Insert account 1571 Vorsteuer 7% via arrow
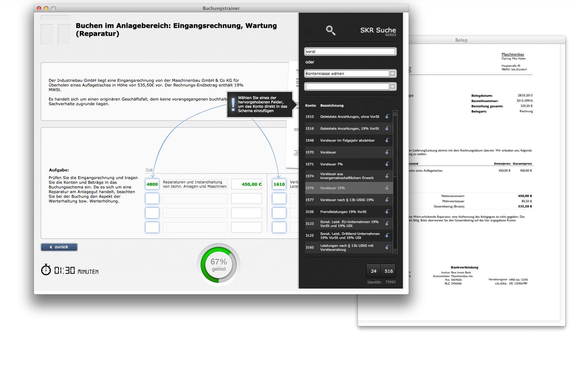Screen dimensions: 579x392 coord(387,164)
